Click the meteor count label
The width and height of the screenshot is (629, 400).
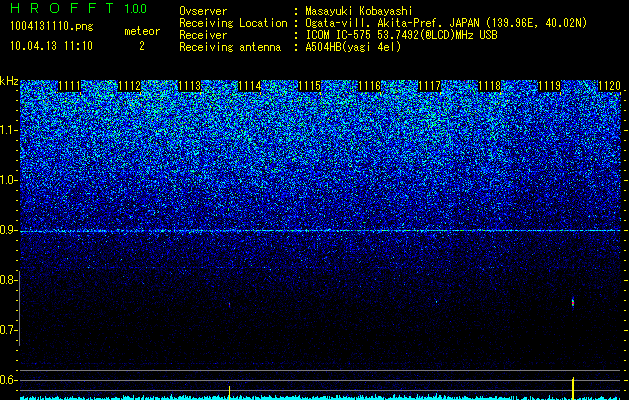click(142, 31)
